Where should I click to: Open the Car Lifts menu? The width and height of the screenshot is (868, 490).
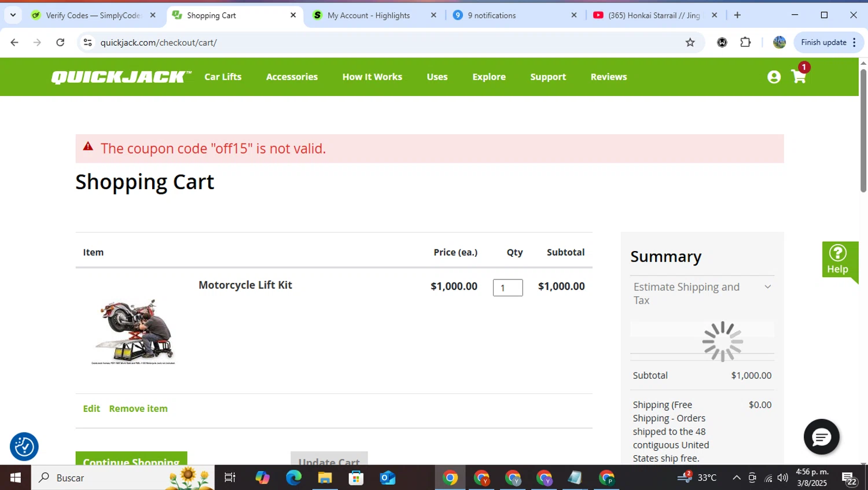pyautogui.click(x=223, y=77)
